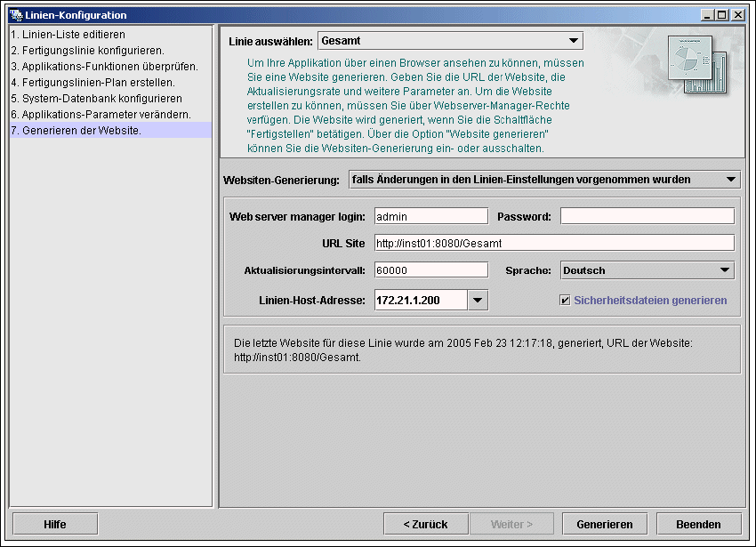The image size is (756, 547).
Task: Open the Linie auswählen dropdown
Action: click(x=450, y=41)
